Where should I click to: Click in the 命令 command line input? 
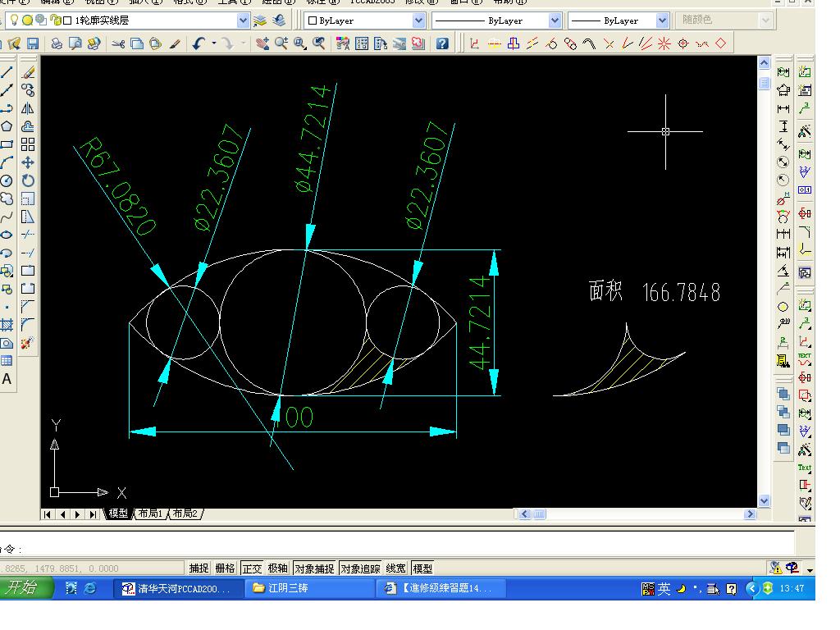tap(396, 549)
